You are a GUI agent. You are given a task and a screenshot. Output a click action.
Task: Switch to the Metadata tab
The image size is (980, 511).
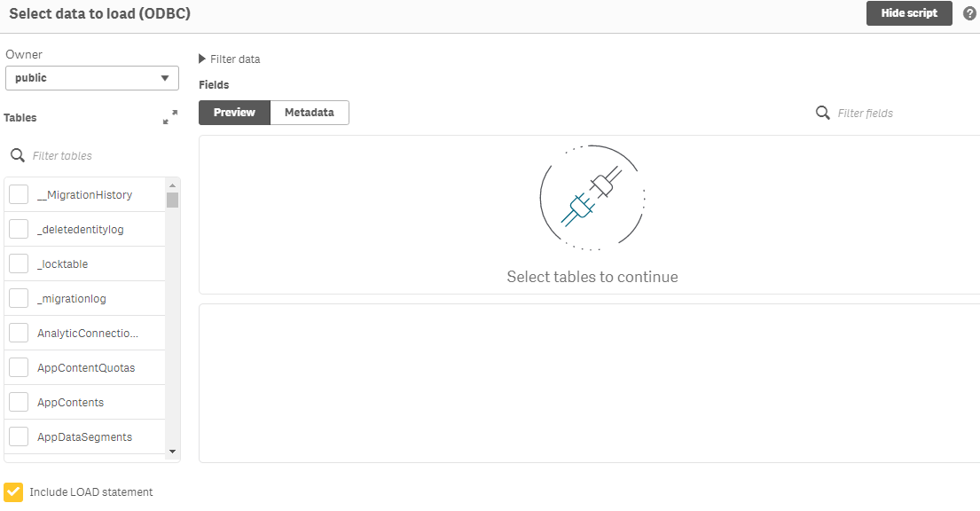(309, 113)
